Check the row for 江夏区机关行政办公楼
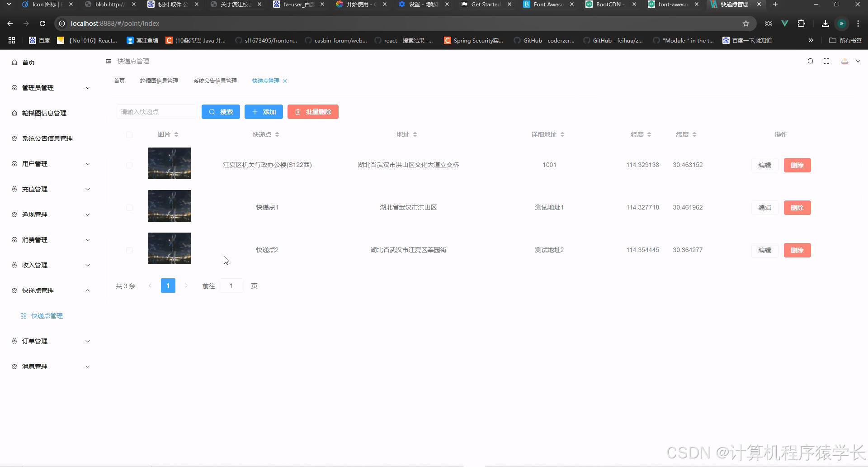 (129, 165)
